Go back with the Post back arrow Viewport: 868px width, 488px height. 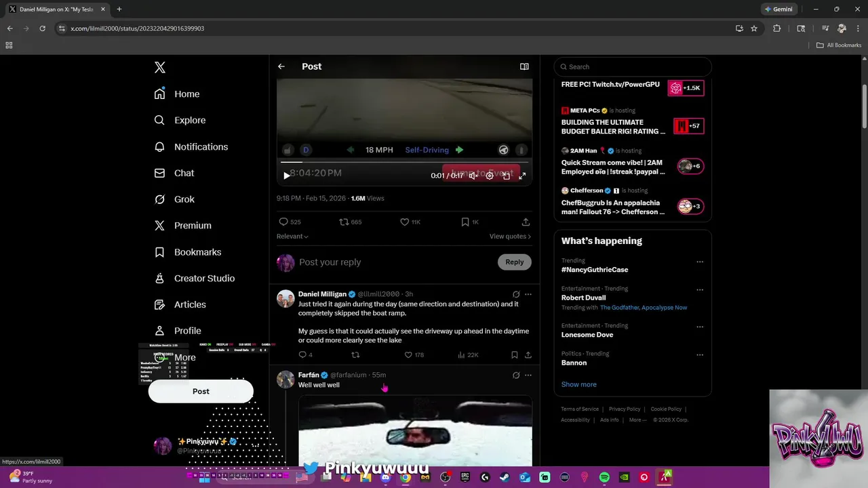click(x=281, y=66)
